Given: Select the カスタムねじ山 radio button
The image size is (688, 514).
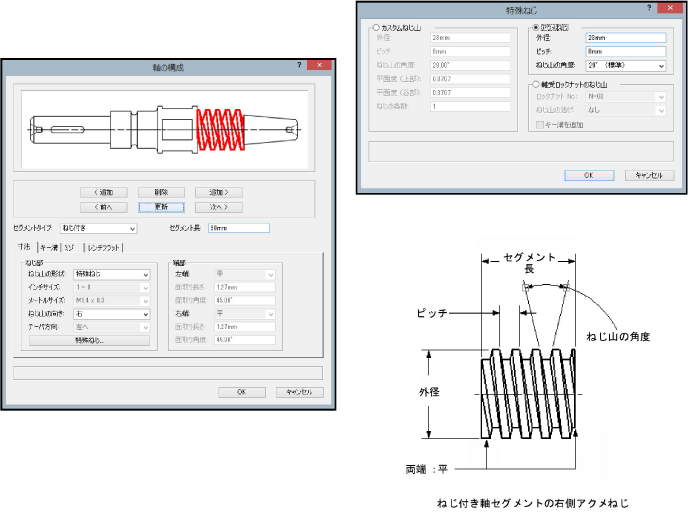Looking at the screenshot, I should point(376,28).
